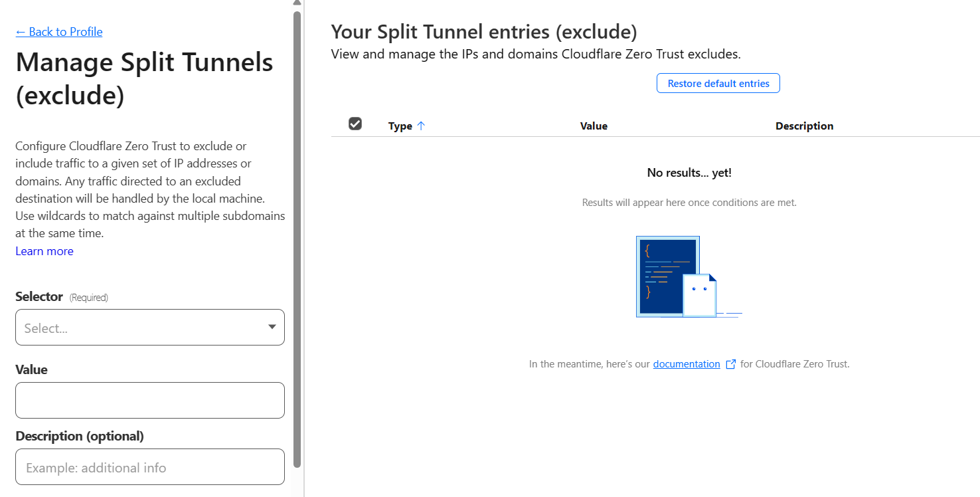Click the Value column header in the table

point(594,126)
